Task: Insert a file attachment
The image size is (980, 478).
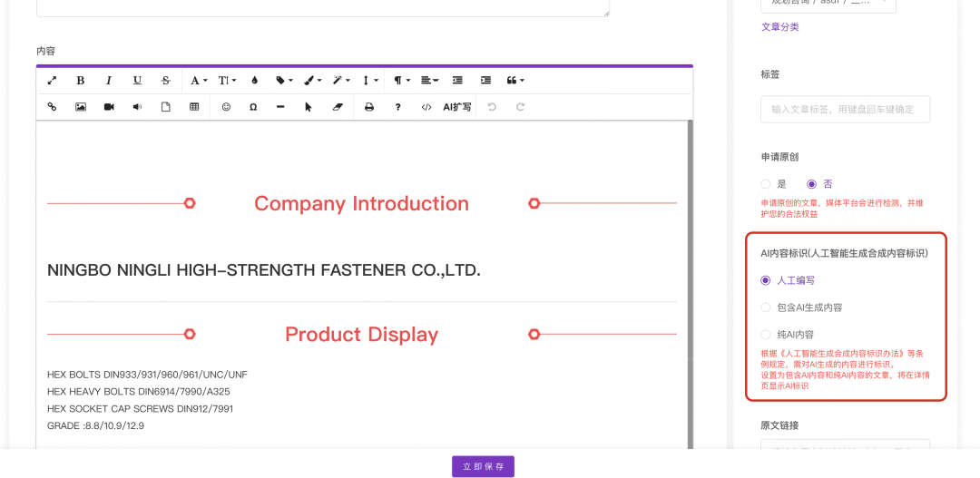Action: click(166, 107)
